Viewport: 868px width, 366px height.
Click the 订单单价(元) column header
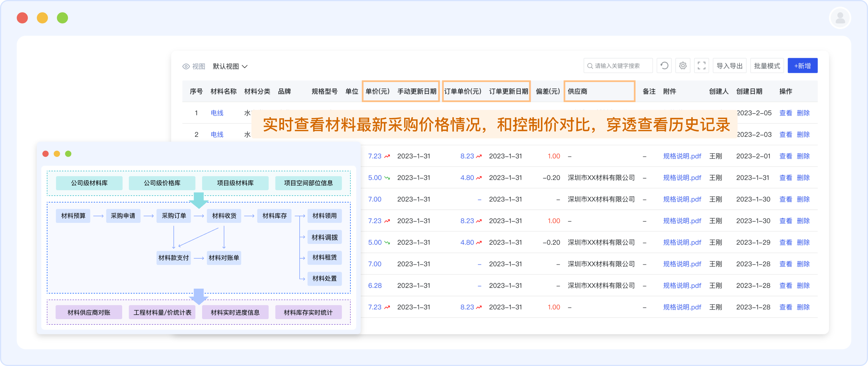click(463, 92)
